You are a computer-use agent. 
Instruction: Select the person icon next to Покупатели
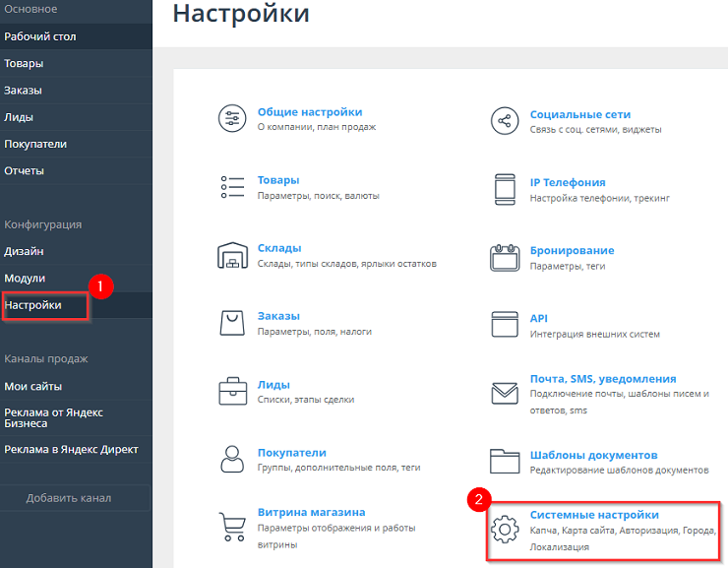pyautogui.click(x=232, y=460)
